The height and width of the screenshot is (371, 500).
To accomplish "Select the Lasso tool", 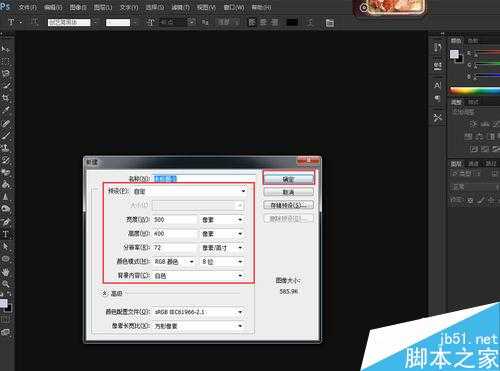I will tap(6, 73).
